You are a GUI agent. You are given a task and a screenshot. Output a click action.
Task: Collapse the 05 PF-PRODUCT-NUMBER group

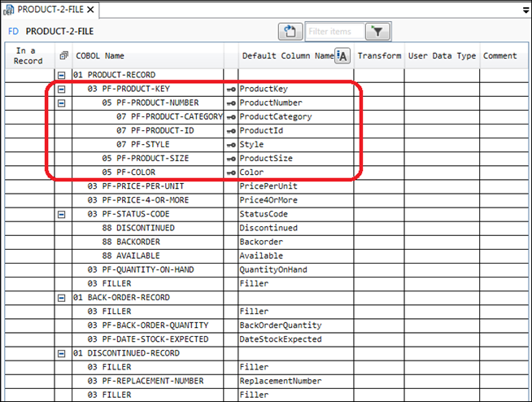click(x=63, y=103)
